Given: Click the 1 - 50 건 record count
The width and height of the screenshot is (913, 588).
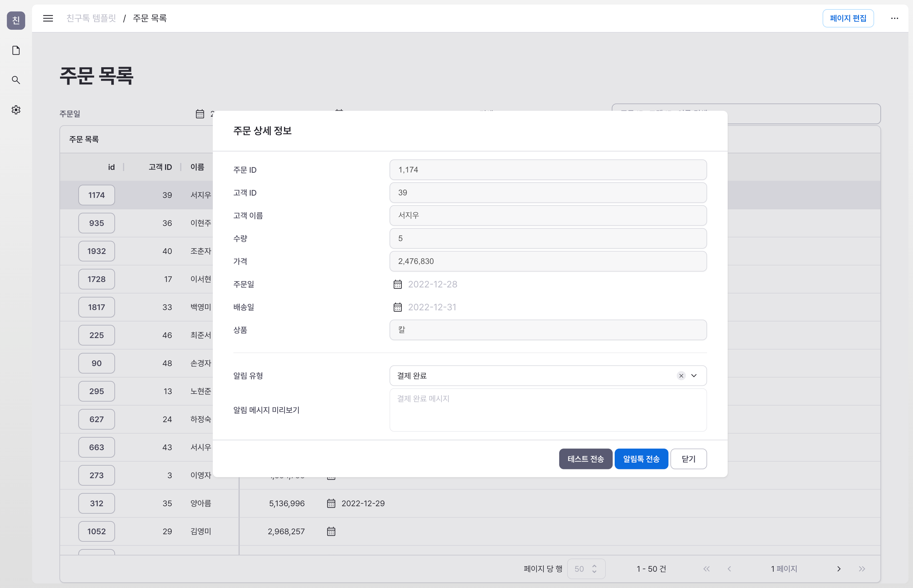Looking at the screenshot, I should pos(651,569).
